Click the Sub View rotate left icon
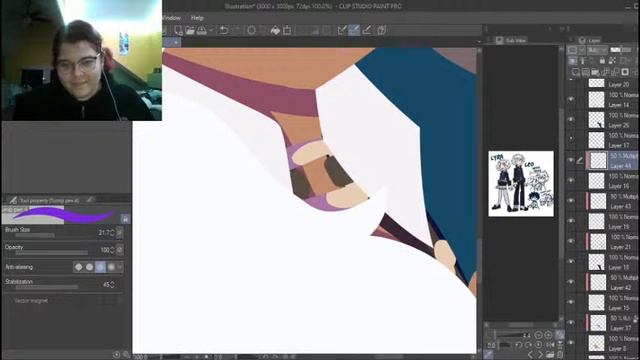The height and width of the screenshot is (360, 640). pos(518,345)
